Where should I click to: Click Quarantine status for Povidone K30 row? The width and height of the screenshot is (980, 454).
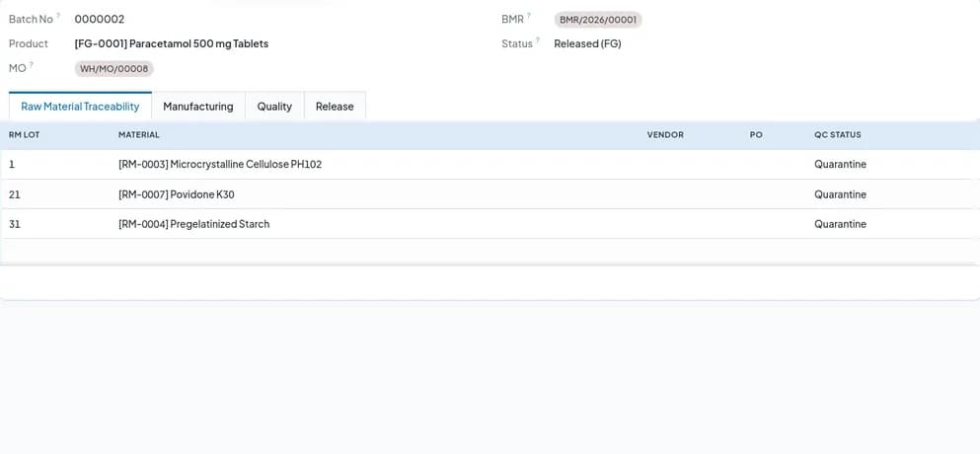(x=840, y=194)
